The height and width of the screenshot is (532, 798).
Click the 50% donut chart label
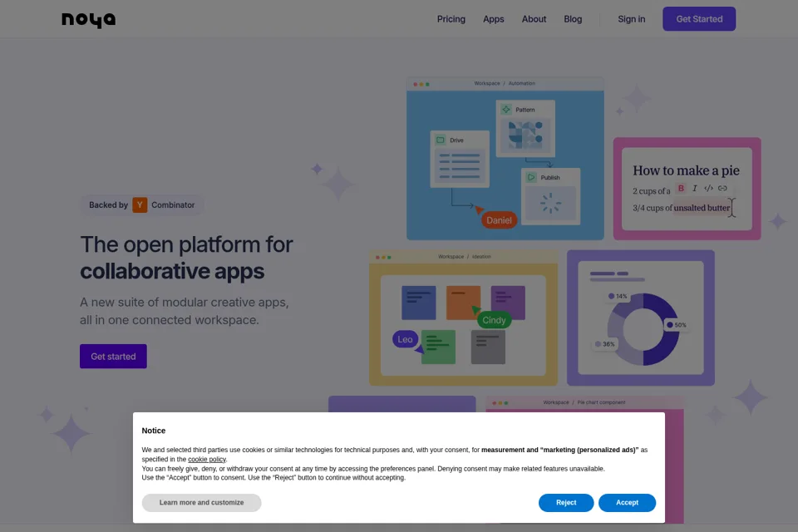[677, 325]
